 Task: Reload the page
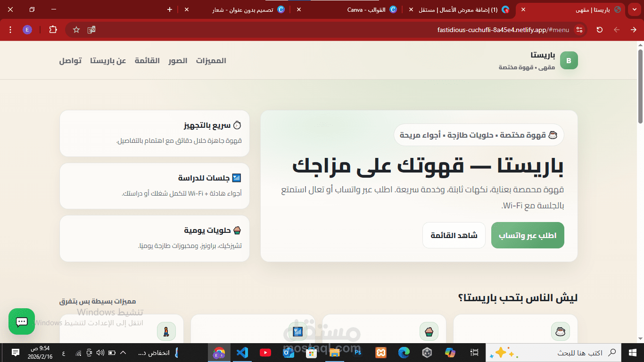tap(600, 30)
